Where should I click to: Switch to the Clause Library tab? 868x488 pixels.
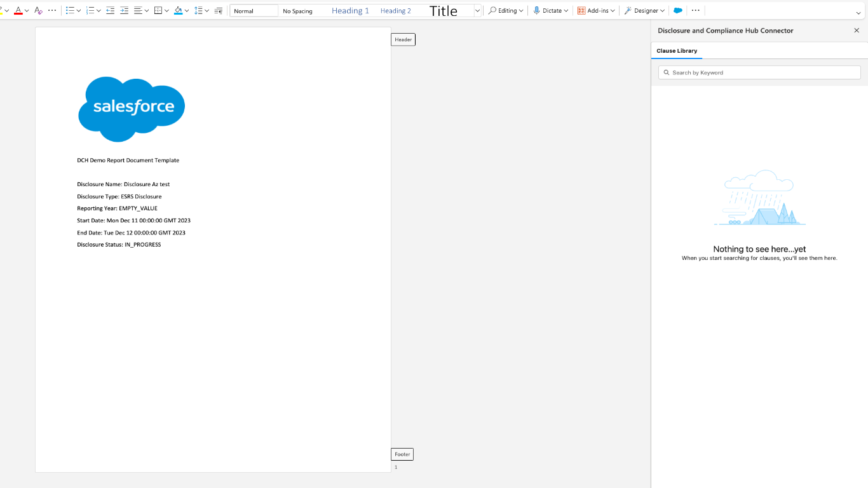click(x=677, y=51)
